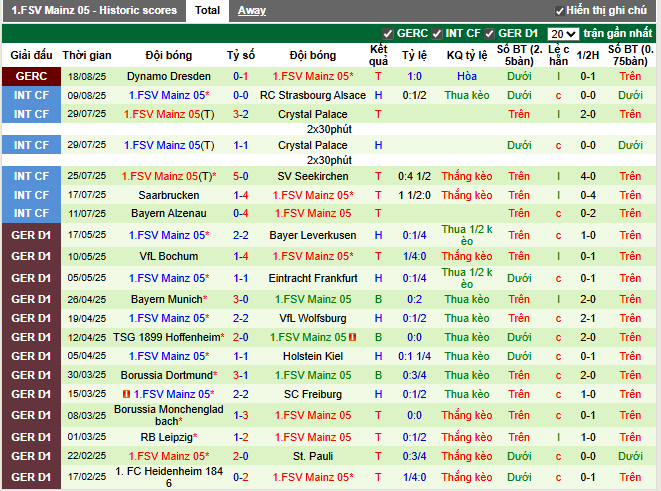Click the 0-2 score of Heidenheim match

click(x=241, y=477)
